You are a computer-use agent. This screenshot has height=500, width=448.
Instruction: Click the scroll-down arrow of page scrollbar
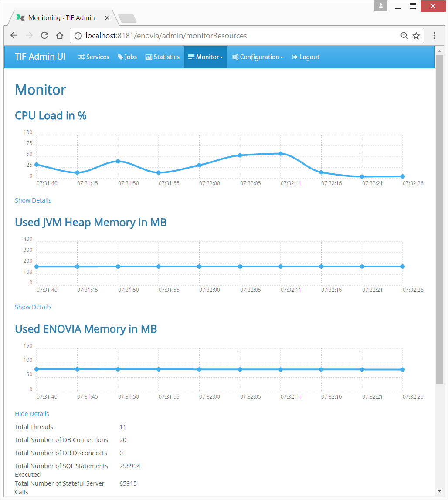click(x=439, y=491)
